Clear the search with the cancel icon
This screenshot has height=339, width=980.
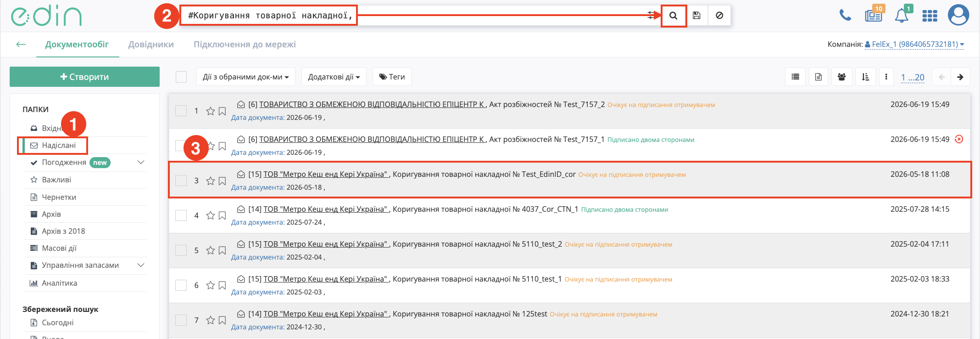pyautogui.click(x=719, y=16)
